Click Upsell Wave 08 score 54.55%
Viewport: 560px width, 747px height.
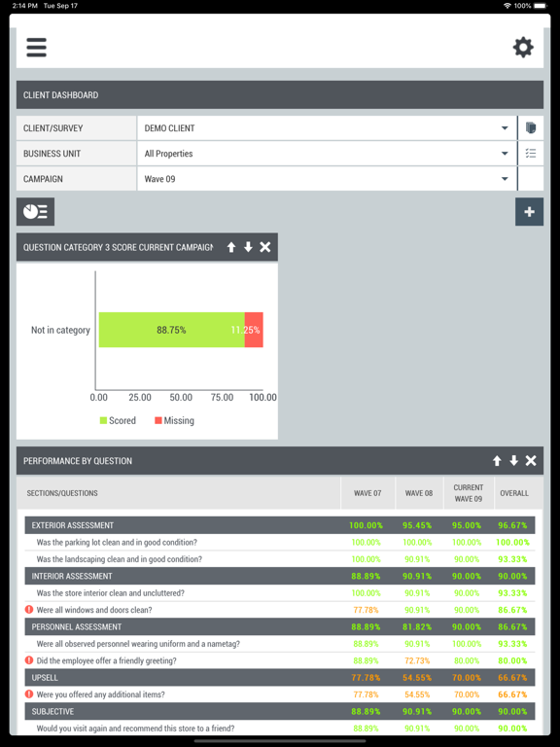coord(417,677)
